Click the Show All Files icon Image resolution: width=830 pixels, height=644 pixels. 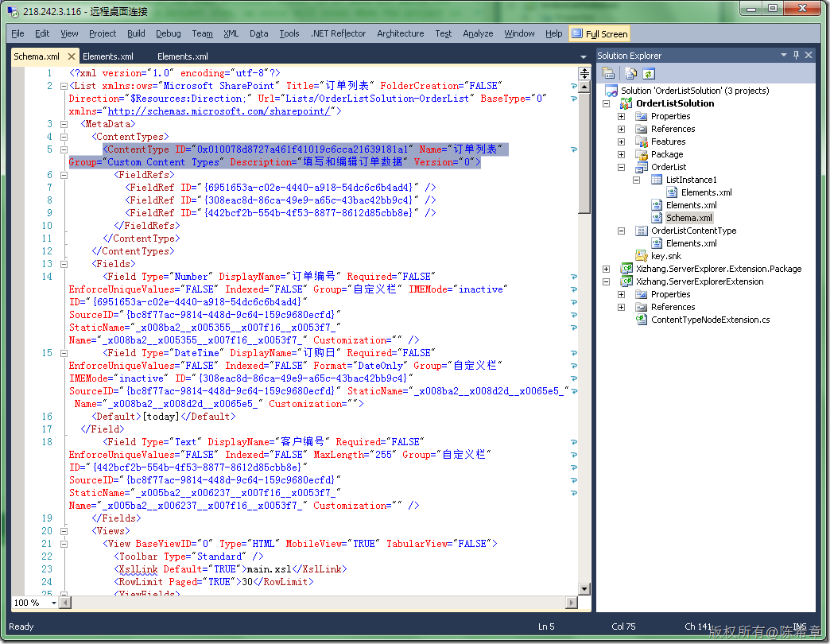tap(630, 74)
